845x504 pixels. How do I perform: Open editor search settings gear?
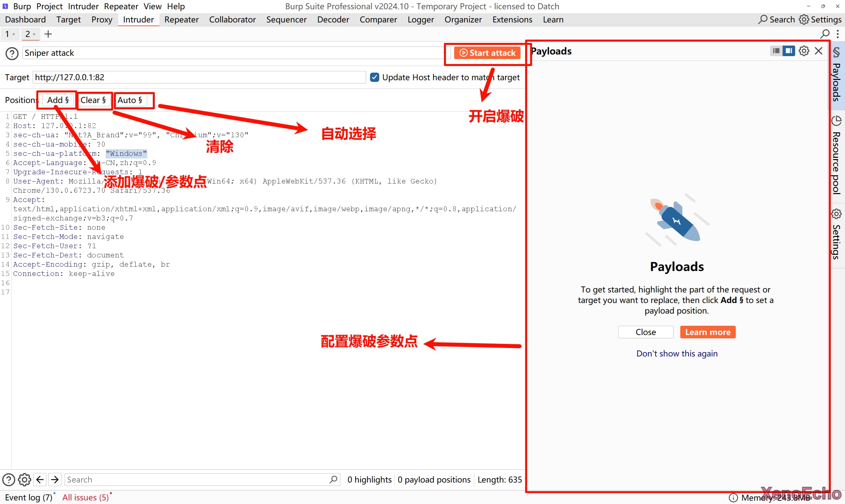[x=24, y=480]
